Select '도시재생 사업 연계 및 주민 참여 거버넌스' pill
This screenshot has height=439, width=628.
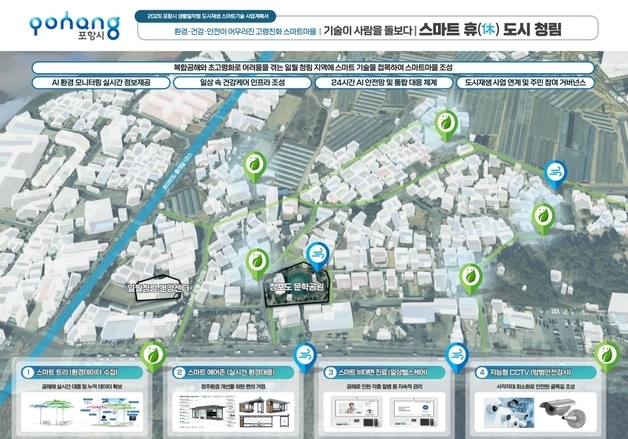coord(525,83)
